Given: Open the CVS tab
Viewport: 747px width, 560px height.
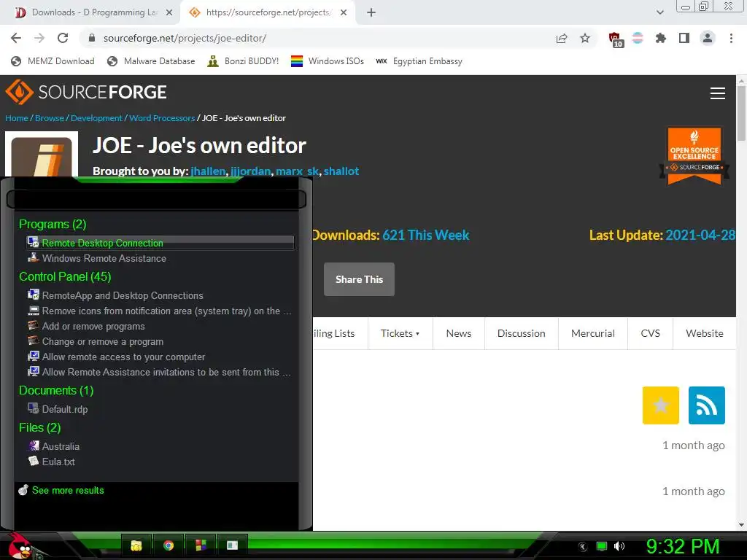Looking at the screenshot, I should tap(650, 333).
